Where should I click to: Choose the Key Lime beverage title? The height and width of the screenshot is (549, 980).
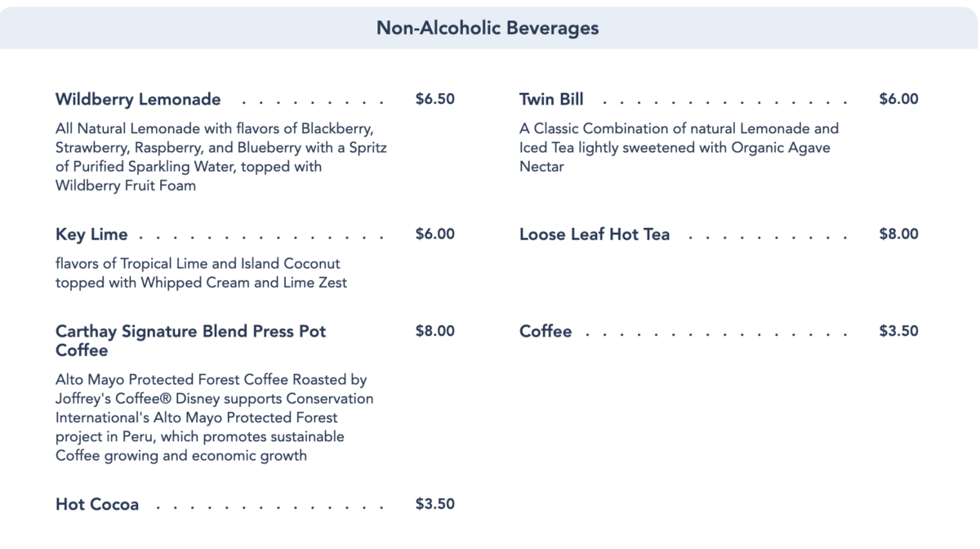(91, 234)
